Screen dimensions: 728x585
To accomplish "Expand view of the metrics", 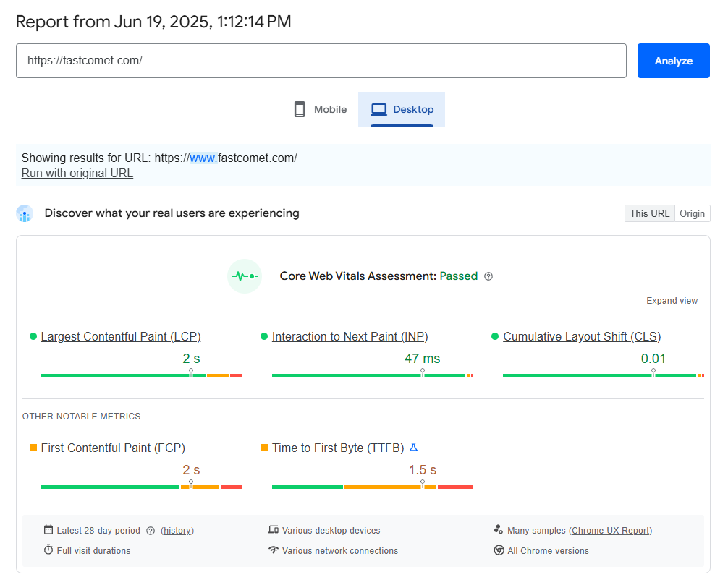I will point(672,300).
